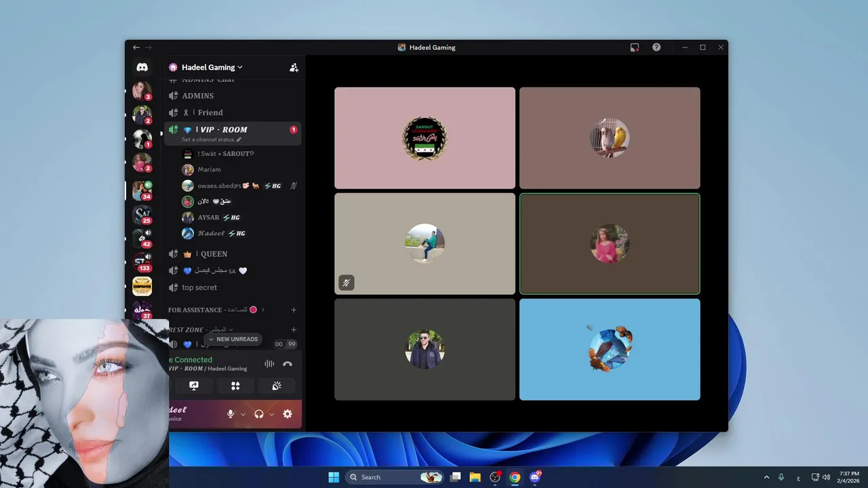Edit channel status pencil icon
This screenshot has width=868, height=488.
239,140
